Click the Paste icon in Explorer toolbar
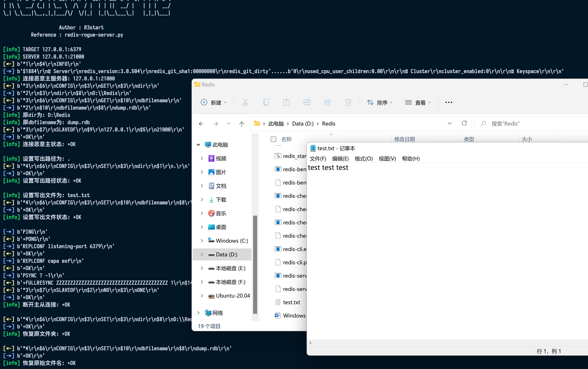This screenshot has width=588, height=369. tap(286, 102)
